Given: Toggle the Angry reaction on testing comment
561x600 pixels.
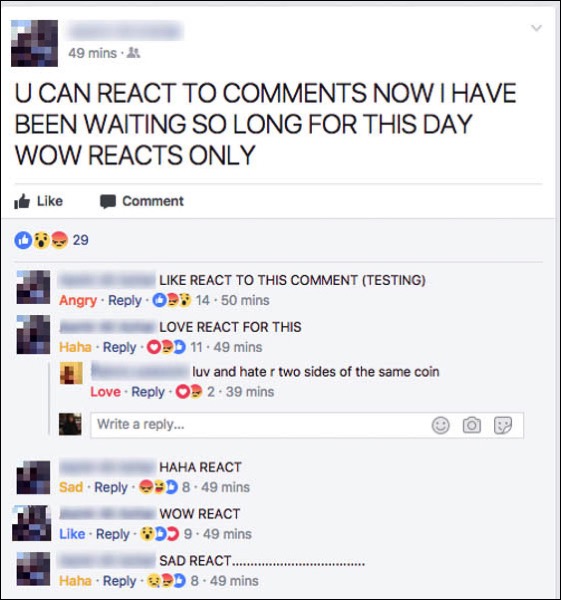Looking at the screenshot, I should pos(78,300).
